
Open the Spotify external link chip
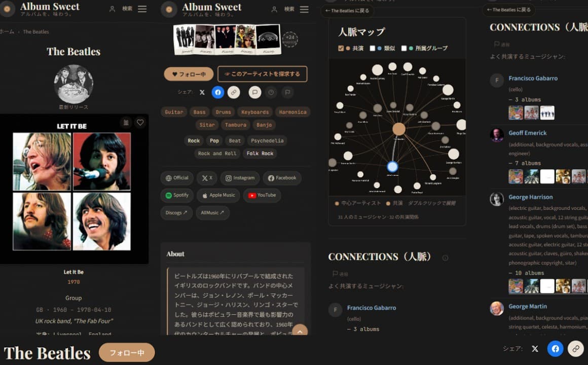coord(177,195)
